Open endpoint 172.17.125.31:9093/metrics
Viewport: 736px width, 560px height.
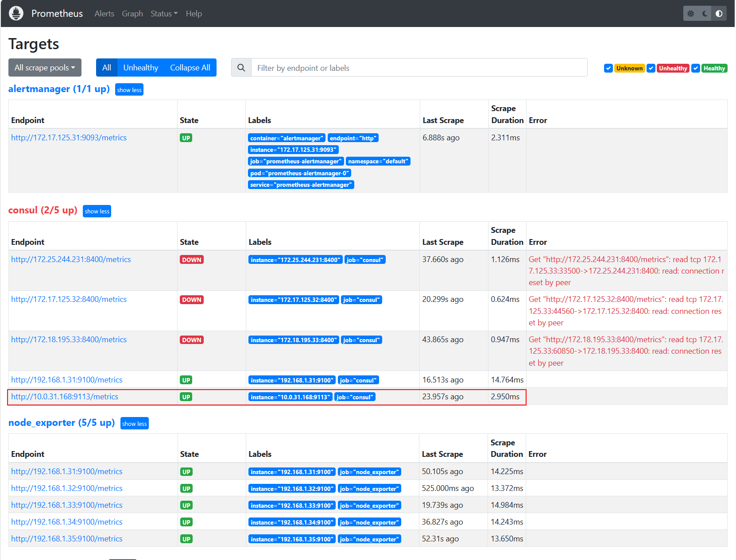[x=69, y=138]
